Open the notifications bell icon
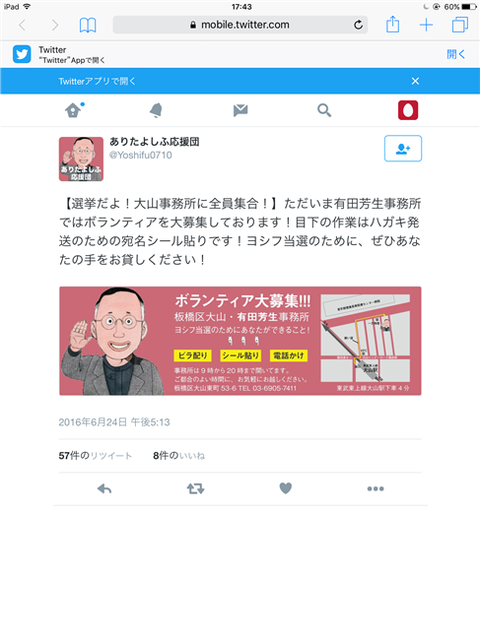Viewport: 480px width, 640px height. coord(156,110)
